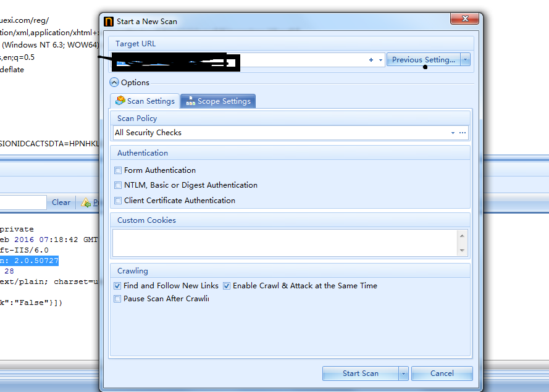The height and width of the screenshot is (392, 549).
Task: Click the plus icon in Target URL field
Action: [371, 60]
